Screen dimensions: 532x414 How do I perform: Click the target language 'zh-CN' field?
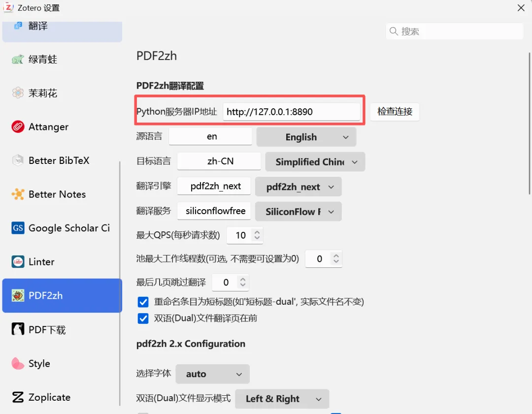[219, 161]
